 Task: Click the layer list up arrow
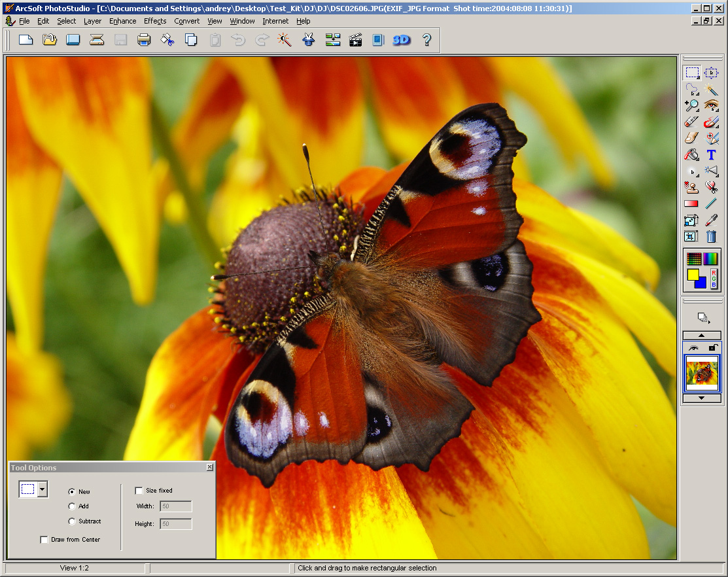point(702,335)
